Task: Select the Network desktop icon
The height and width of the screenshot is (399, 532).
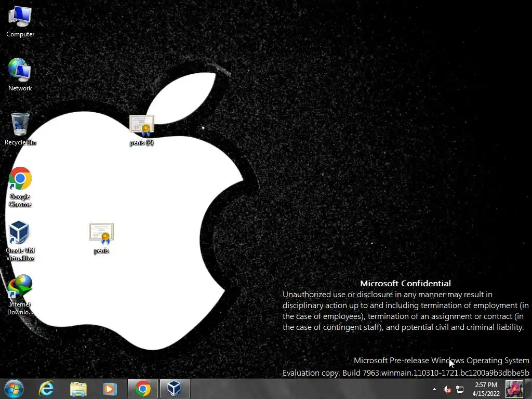Action: tap(20, 75)
